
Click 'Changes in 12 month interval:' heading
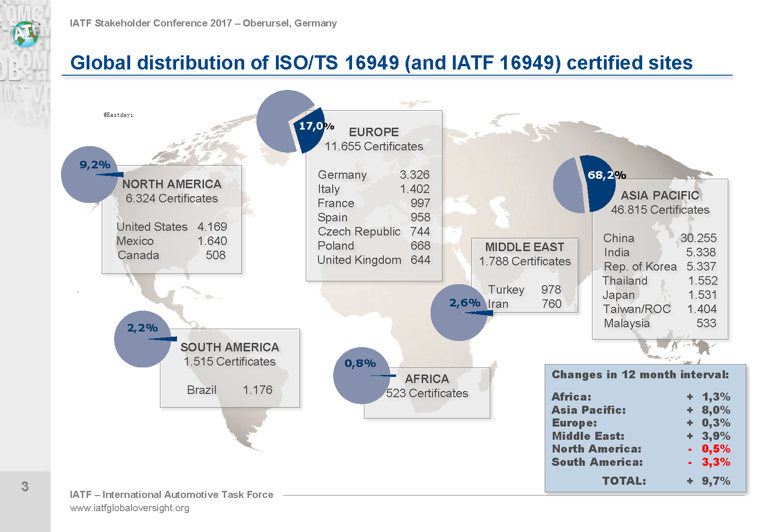(640, 375)
